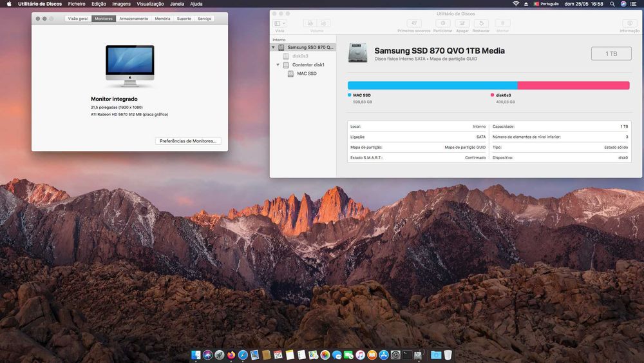The width and height of the screenshot is (644, 363).
Task: Open the Apple menu
Action: [9, 4]
